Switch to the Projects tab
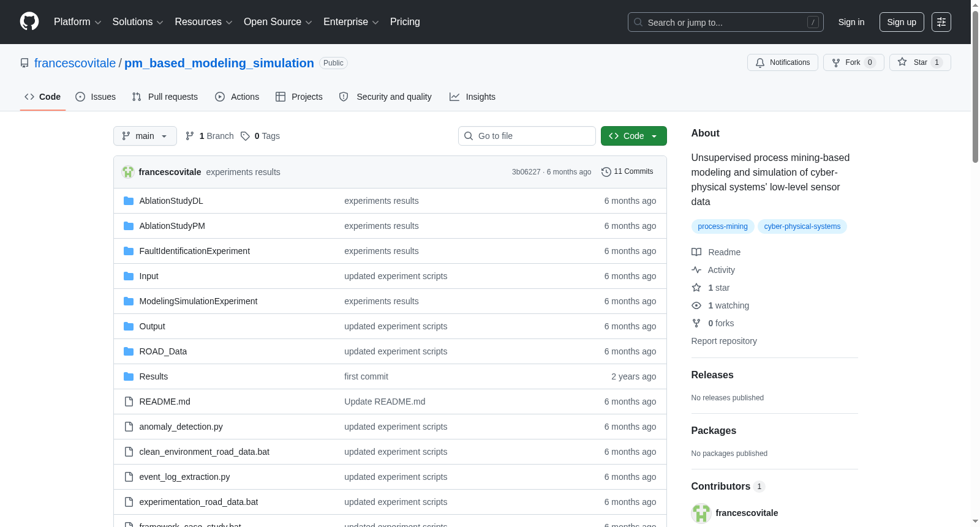 click(299, 97)
